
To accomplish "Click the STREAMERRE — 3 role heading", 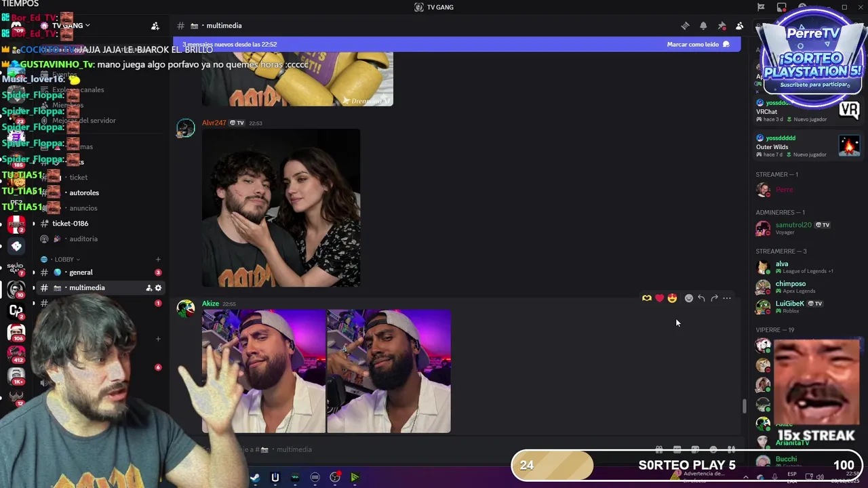I will click(x=781, y=251).
